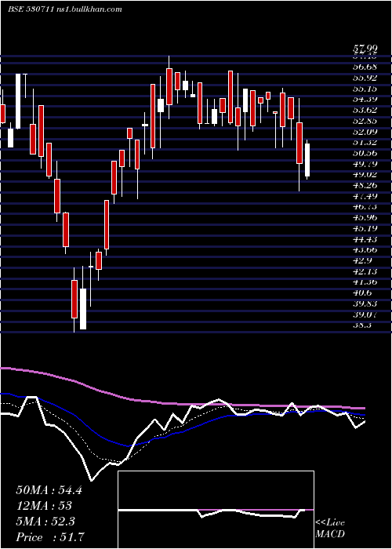Click the last white candlestick on the right

tap(307, 160)
